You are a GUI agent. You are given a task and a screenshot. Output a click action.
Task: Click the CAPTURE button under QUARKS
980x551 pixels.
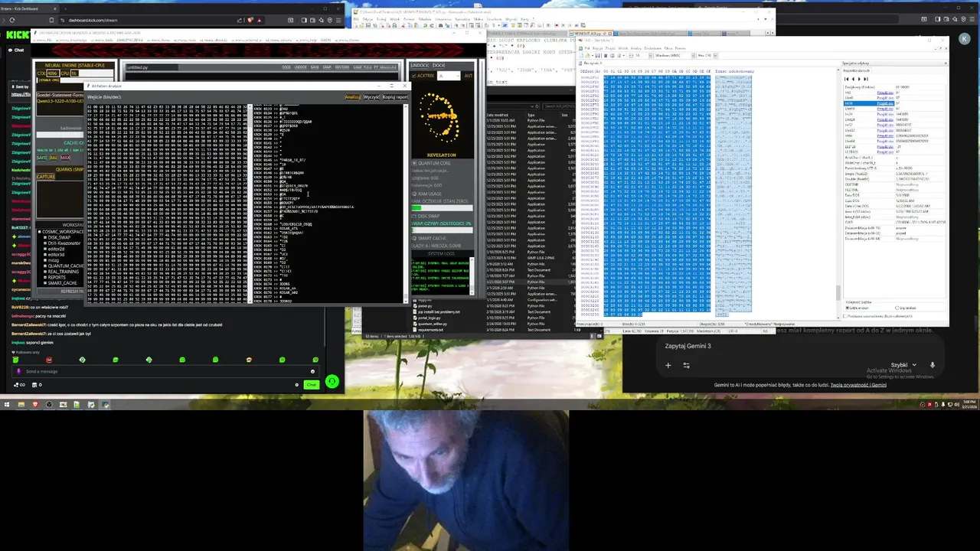pos(46,177)
